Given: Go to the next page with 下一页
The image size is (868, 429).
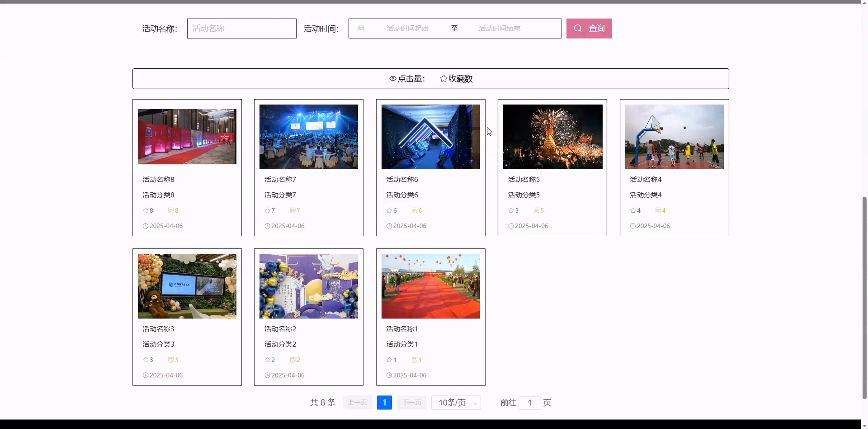Looking at the screenshot, I should pos(411,403).
